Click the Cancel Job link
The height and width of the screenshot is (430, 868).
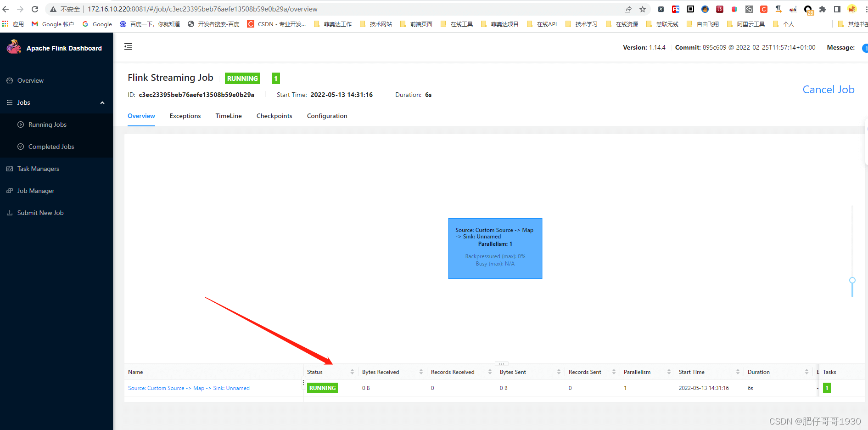point(828,90)
